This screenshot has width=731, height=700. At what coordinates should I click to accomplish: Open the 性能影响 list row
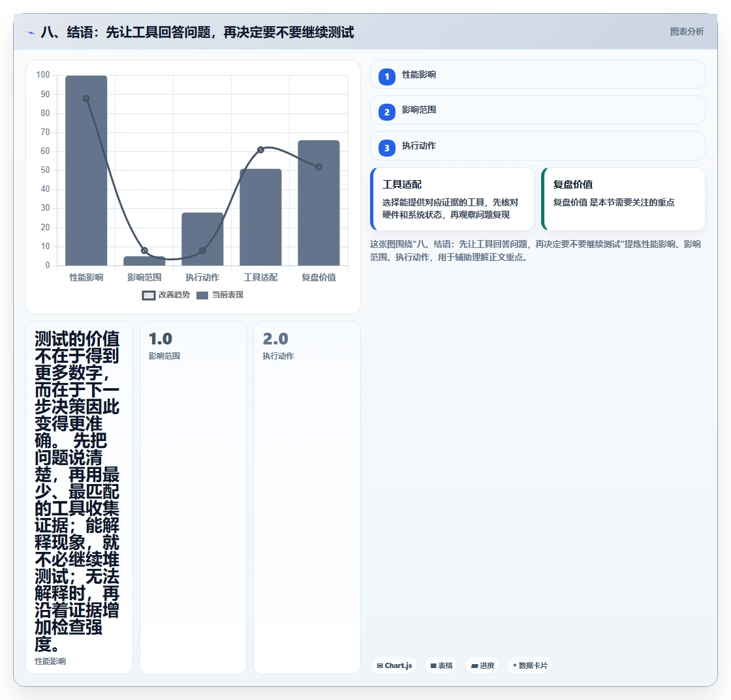pos(538,74)
